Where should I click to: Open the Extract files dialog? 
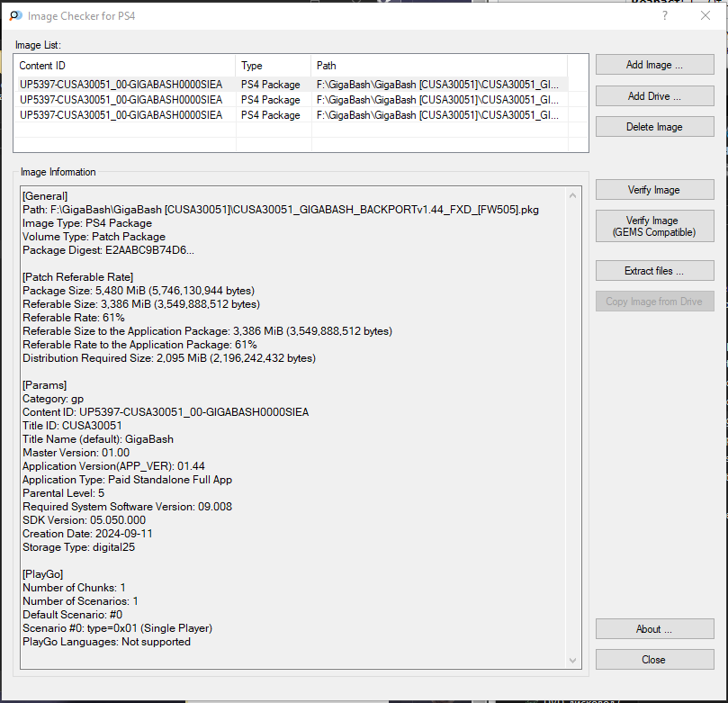(x=654, y=271)
